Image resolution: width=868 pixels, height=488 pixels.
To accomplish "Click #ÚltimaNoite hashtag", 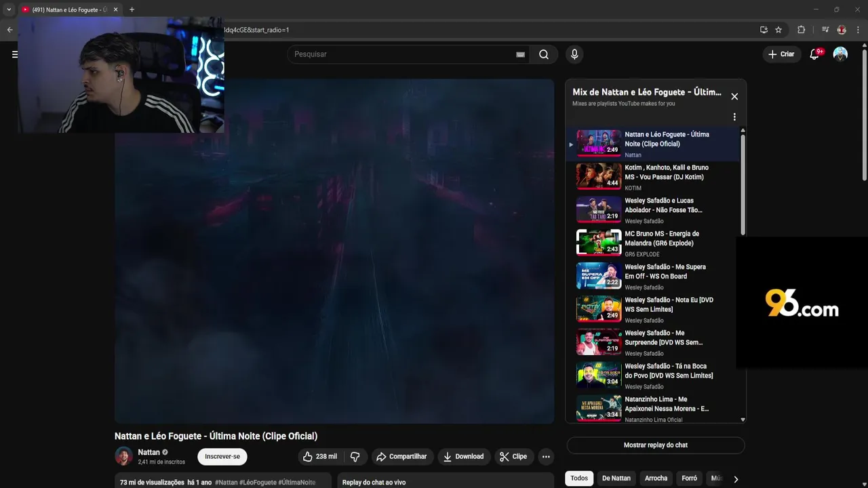I will (x=297, y=483).
